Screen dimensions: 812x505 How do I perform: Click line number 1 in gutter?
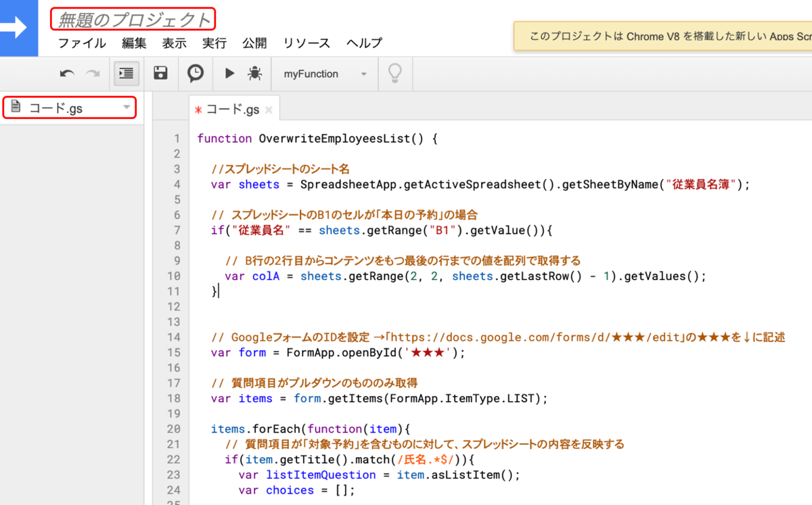tap(177, 139)
